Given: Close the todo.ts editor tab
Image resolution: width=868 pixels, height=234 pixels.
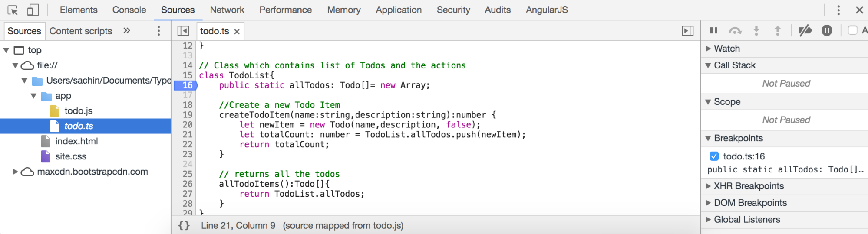Looking at the screenshot, I should coord(237,31).
